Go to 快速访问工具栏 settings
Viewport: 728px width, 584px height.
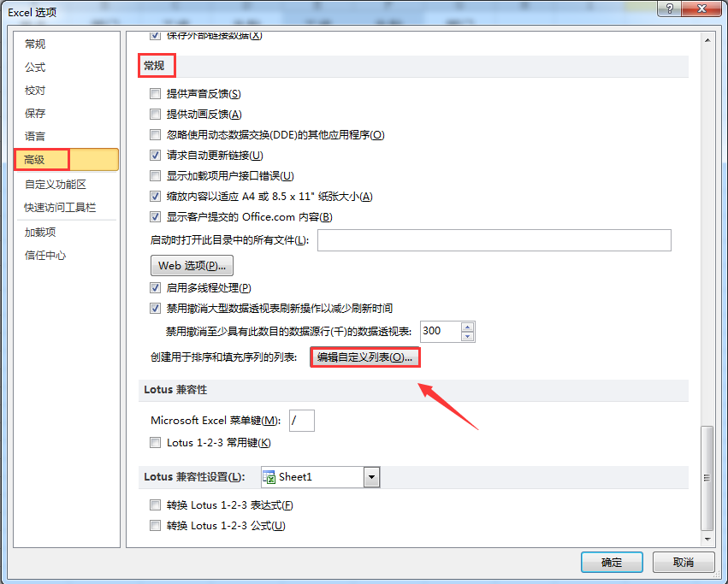pyautogui.click(x=61, y=208)
